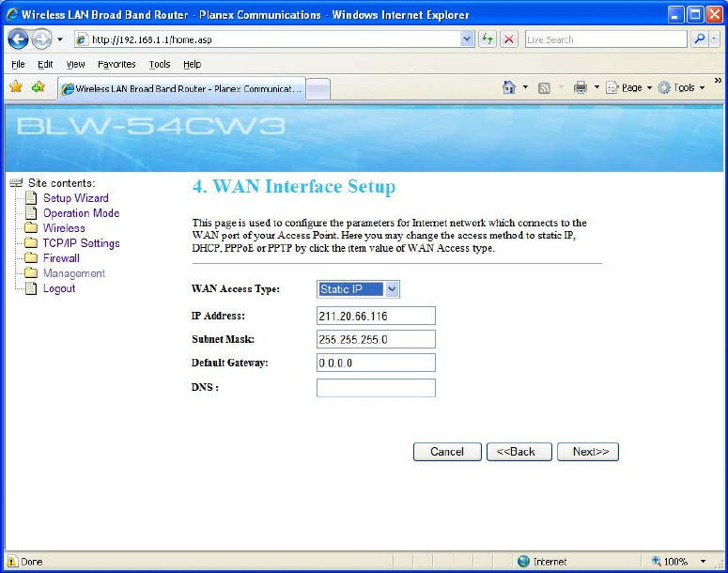Click the '4. WAN Interface Setup' heading
Screen dimensions: 728x573
(x=293, y=187)
